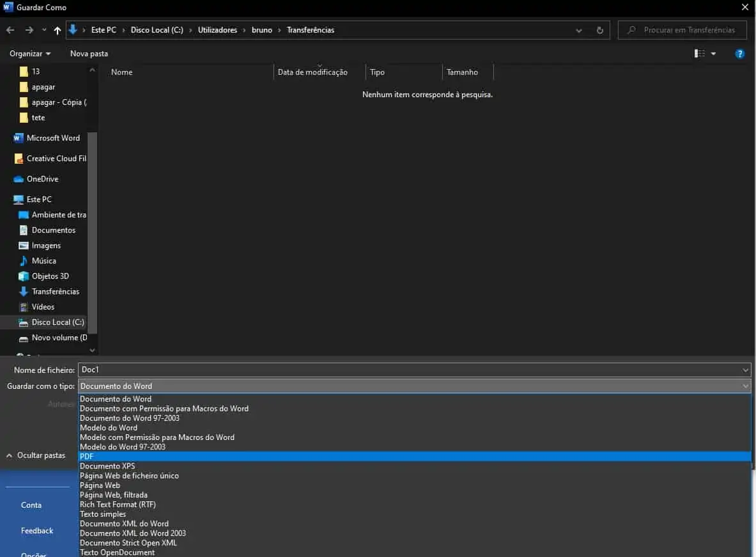Select Texto OpenDocument format
Viewport: 756px width, 557px height.
point(414,553)
